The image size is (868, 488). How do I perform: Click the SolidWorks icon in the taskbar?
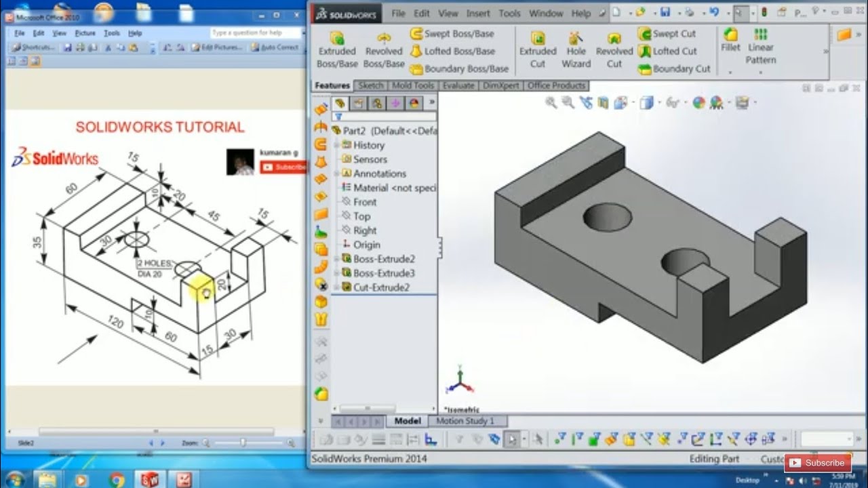coord(150,480)
